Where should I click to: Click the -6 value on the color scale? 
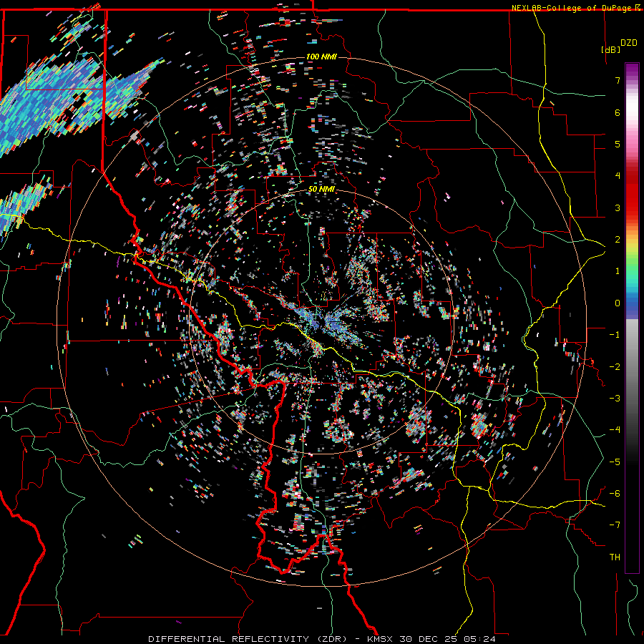[615, 494]
